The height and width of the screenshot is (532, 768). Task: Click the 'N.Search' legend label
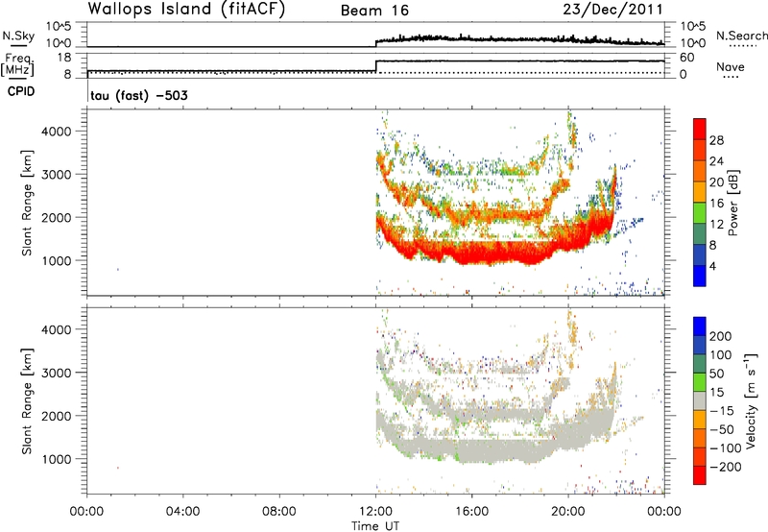[741, 36]
